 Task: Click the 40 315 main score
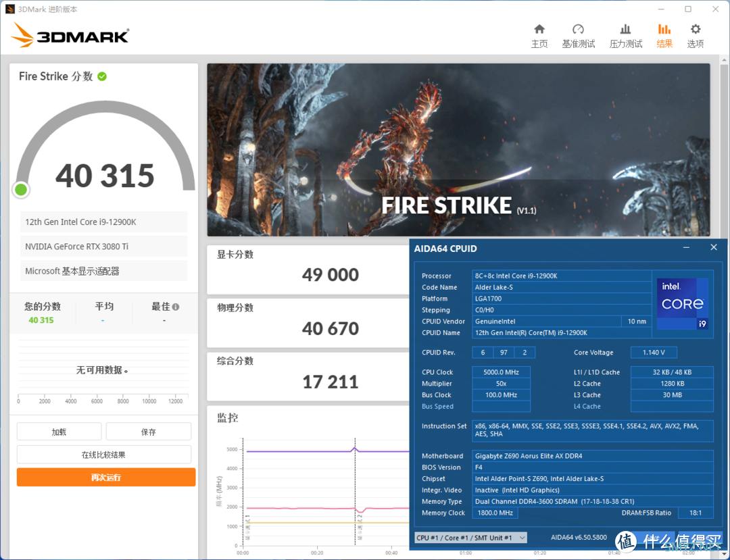pyautogui.click(x=105, y=176)
